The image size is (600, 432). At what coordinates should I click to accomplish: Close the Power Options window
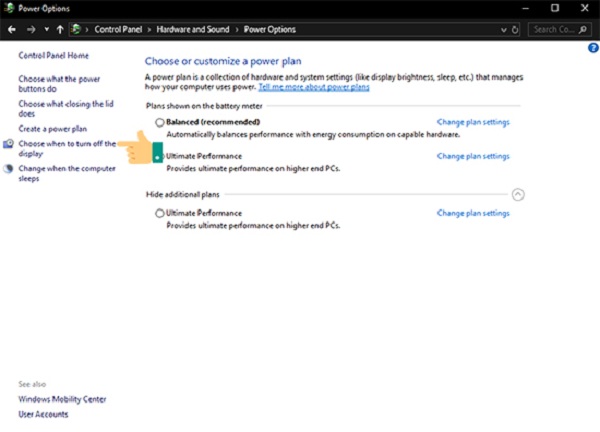coord(585,8)
